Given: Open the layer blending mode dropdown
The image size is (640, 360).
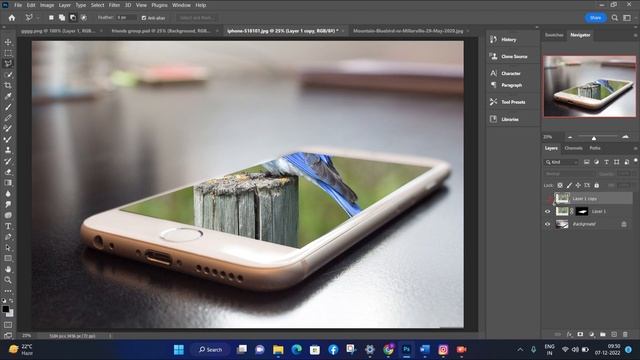Looking at the screenshot, I should click(569, 174).
